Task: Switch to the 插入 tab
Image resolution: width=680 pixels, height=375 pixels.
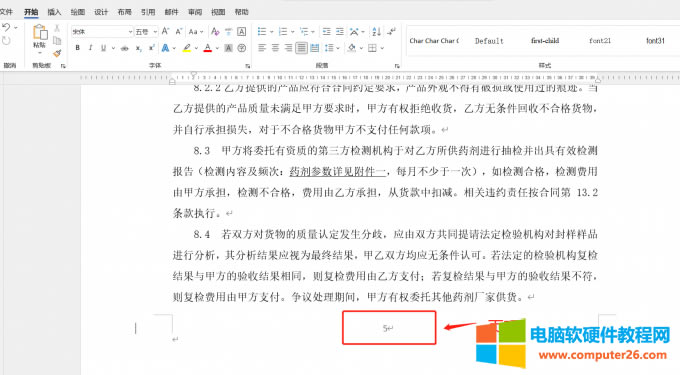Action: tap(54, 12)
